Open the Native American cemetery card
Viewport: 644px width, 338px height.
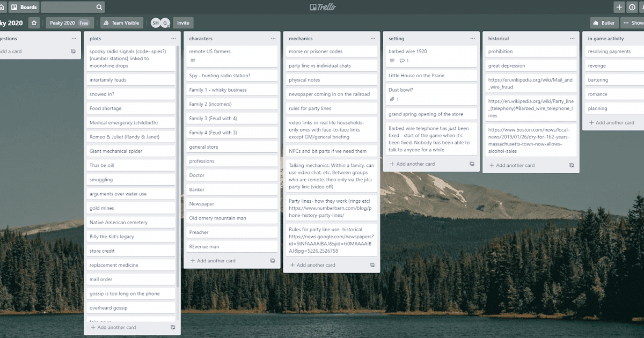click(x=131, y=223)
